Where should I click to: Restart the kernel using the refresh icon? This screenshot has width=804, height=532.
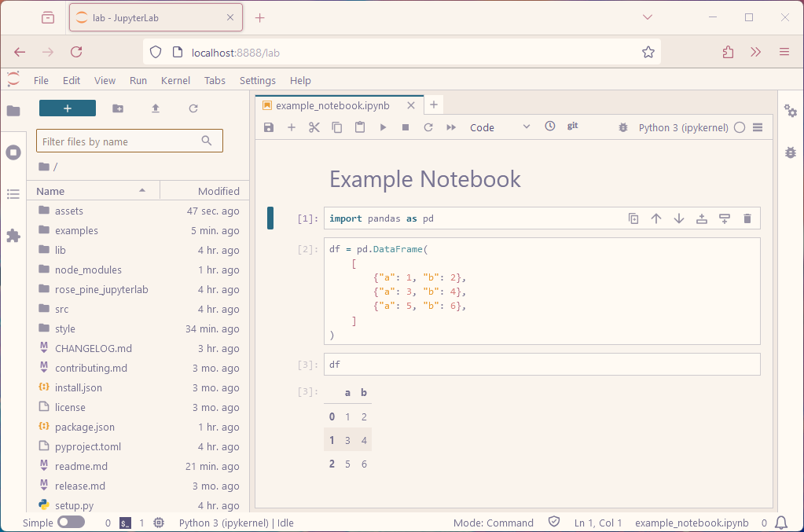coord(428,127)
